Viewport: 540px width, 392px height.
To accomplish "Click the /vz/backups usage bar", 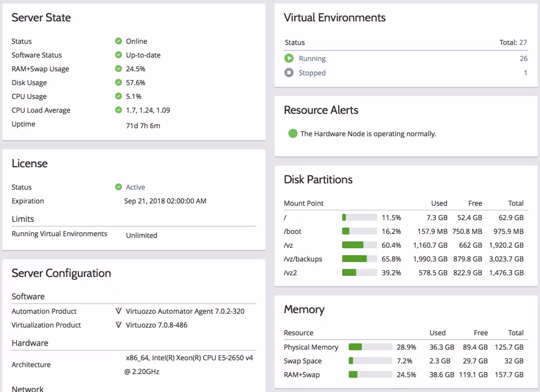I will (x=359, y=259).
